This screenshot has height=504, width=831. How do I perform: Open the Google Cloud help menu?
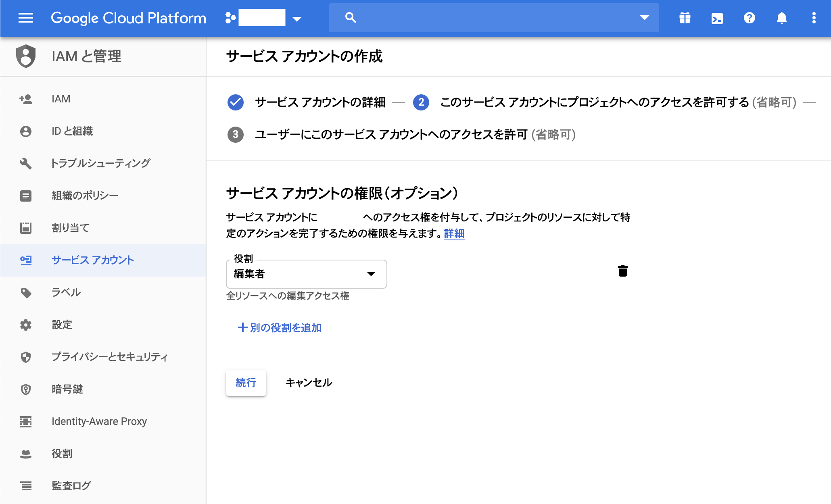tap(749, 17)
